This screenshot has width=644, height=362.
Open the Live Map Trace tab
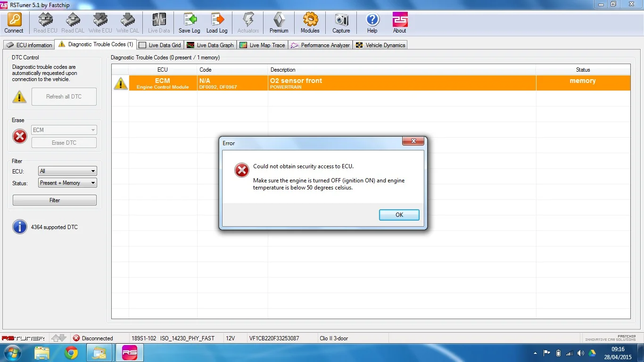click(263, 45)
